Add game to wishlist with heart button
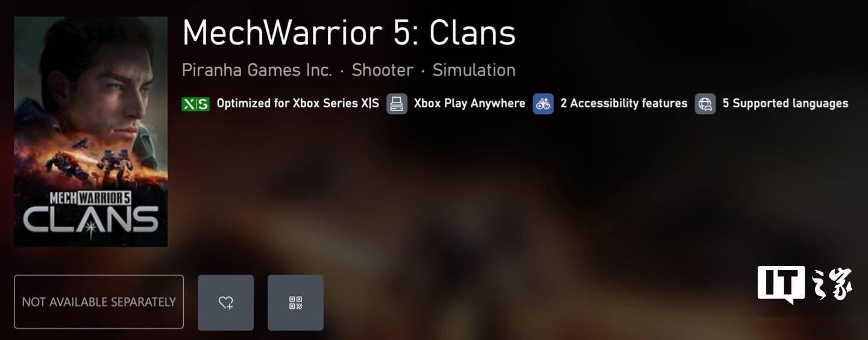868x340 pixels. (x=225, y=303)
